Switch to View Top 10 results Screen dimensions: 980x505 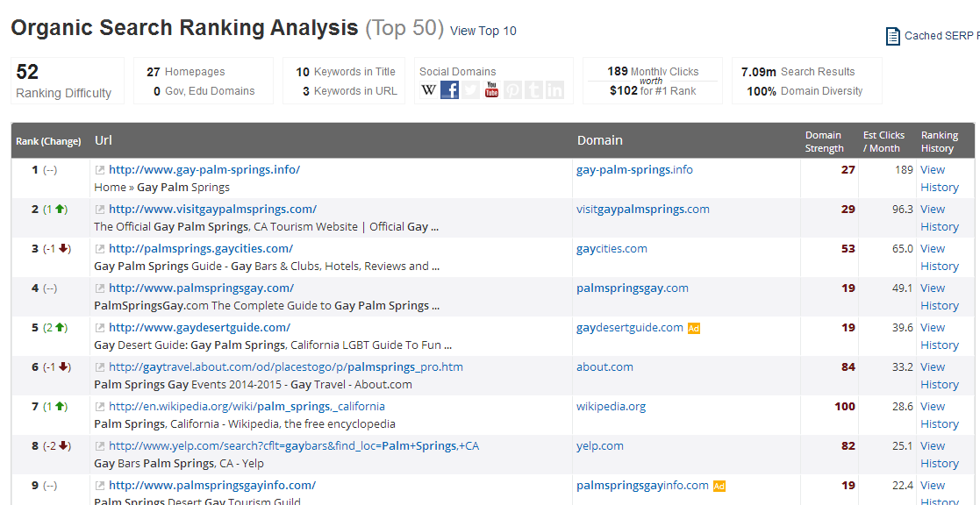[x=483, y=31]
